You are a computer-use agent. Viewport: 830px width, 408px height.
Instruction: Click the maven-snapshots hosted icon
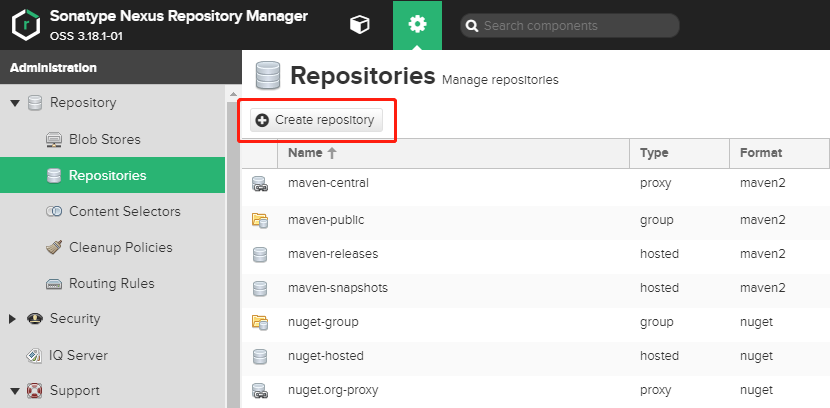click(260, 288)
